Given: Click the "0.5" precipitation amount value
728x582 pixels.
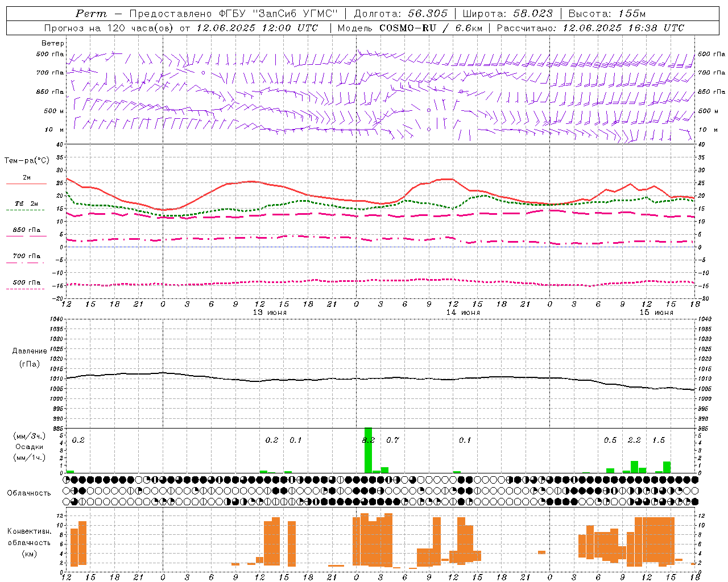Looking at the screenshot, I should (x=610, y=440).
